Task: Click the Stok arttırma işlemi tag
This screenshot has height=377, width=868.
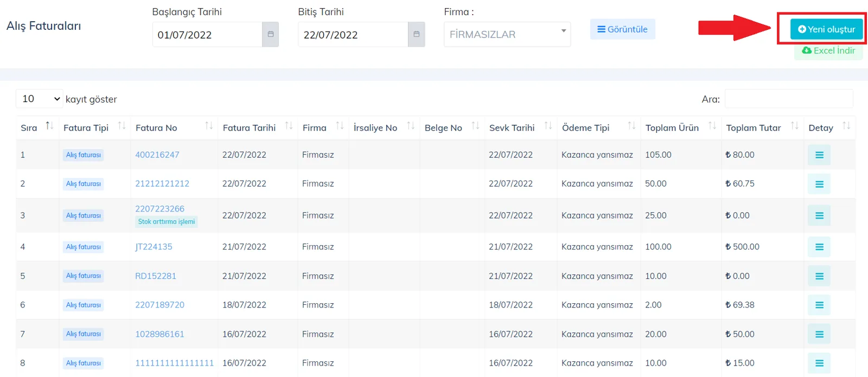Action: (x=167, y=222)
